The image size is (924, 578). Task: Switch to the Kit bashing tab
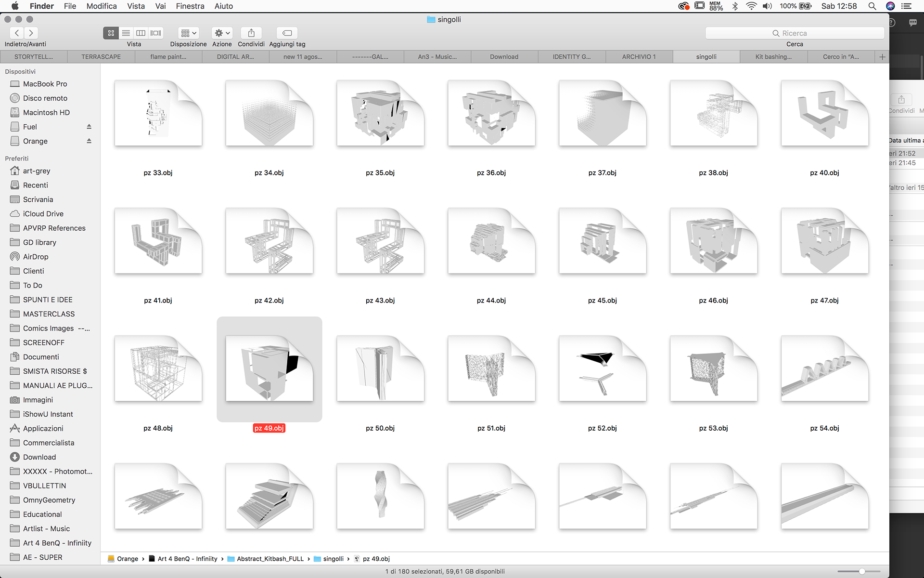773,57
